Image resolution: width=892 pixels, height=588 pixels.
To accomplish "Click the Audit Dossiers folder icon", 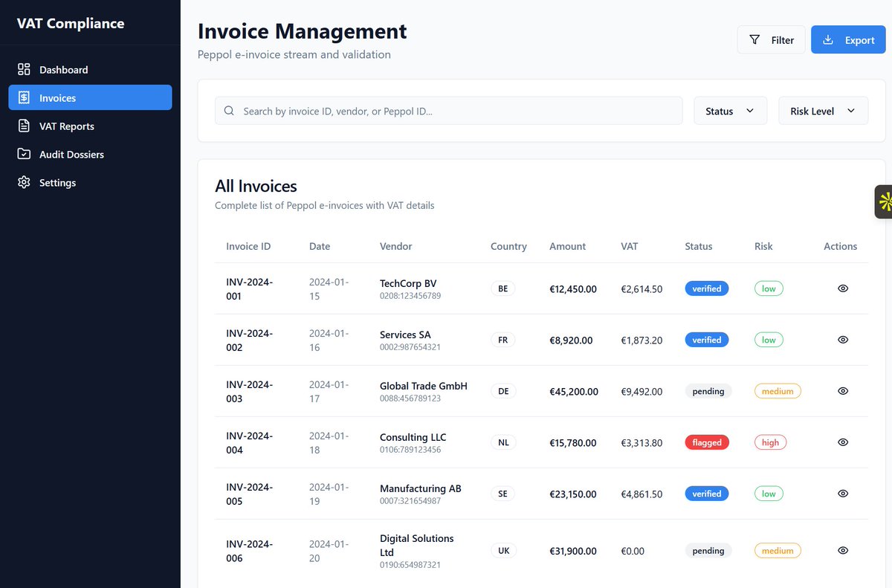I will coord(24,154).
